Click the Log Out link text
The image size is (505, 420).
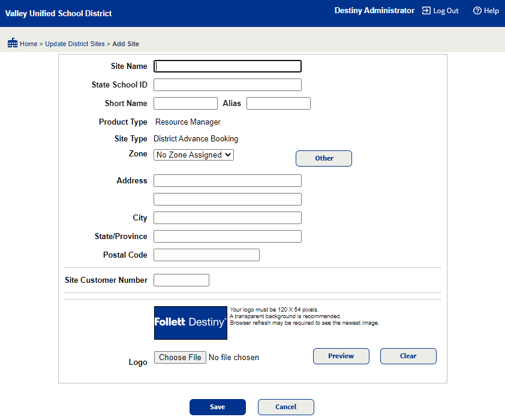point(446,11)
